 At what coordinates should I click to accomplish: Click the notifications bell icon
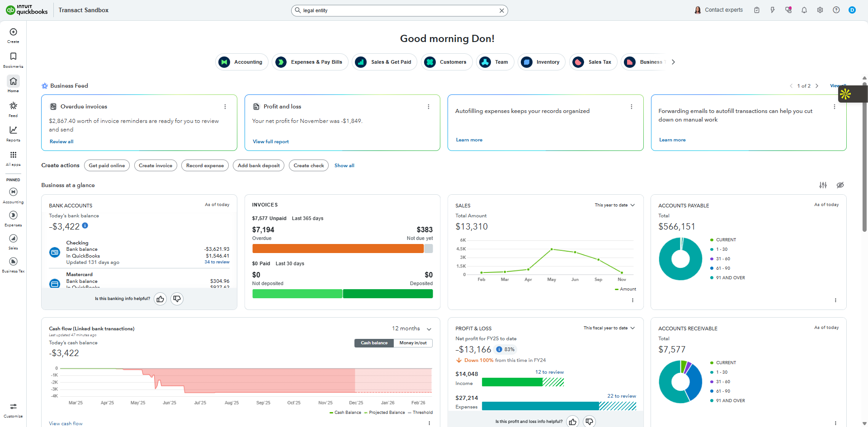tap(804, 10)
